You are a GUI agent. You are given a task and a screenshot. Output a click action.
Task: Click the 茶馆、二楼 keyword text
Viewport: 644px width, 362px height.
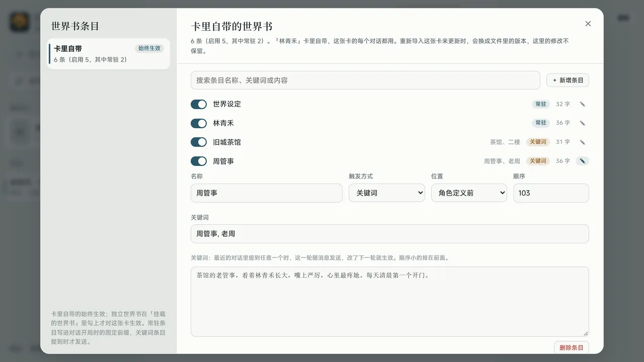pyautogui.click(x=505, y=142)
